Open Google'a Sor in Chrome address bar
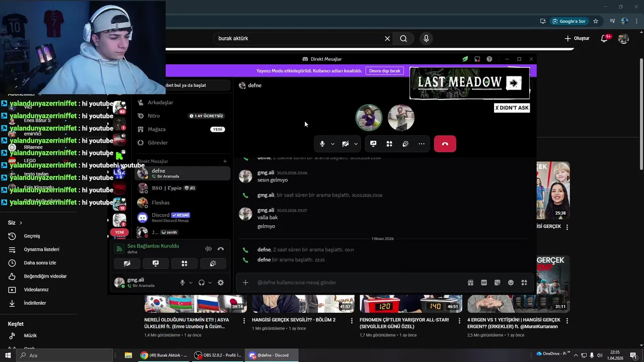The height and width of the screenshot is (362, 644). [x=569, y=21]
